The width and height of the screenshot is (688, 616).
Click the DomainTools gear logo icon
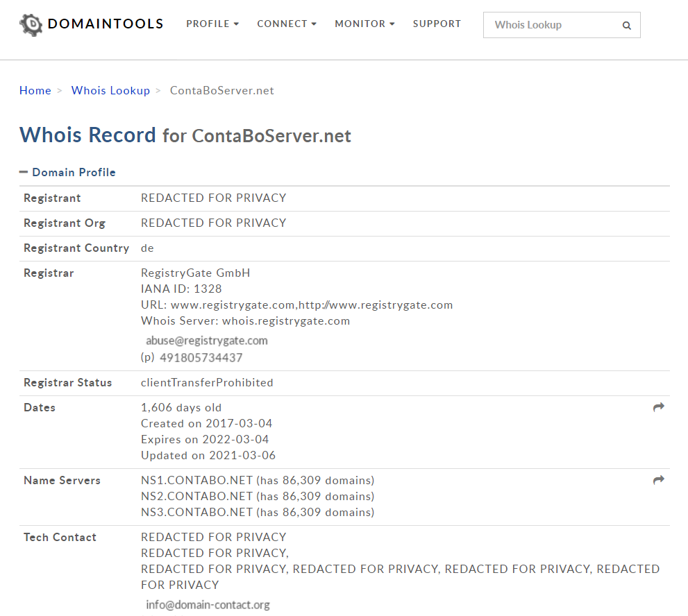click(31, 24)
